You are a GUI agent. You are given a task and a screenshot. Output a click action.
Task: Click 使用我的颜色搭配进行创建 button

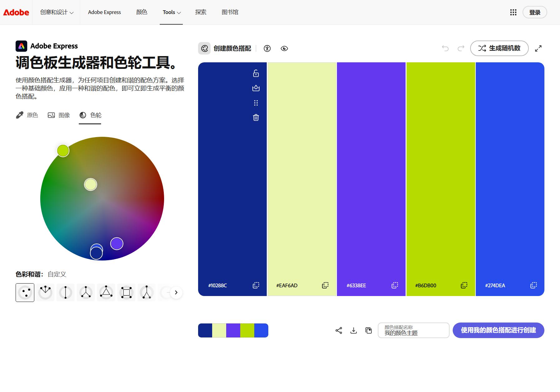tap(498, 330)
